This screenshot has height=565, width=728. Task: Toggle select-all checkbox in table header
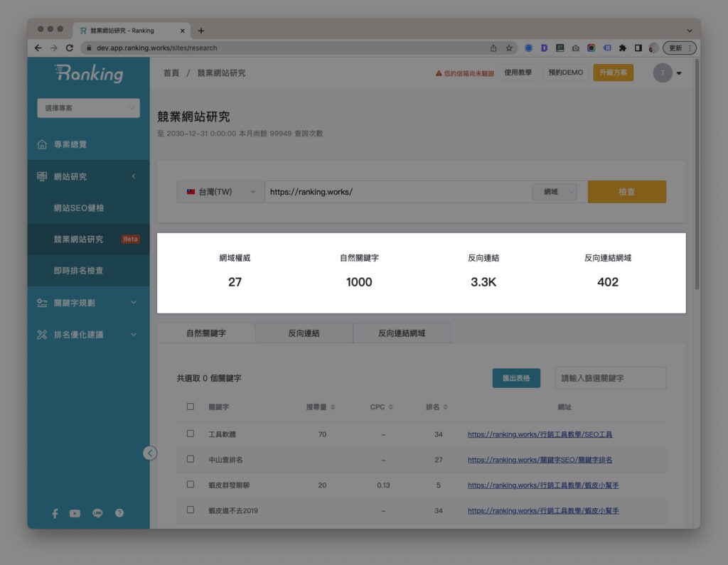point(191,407)
